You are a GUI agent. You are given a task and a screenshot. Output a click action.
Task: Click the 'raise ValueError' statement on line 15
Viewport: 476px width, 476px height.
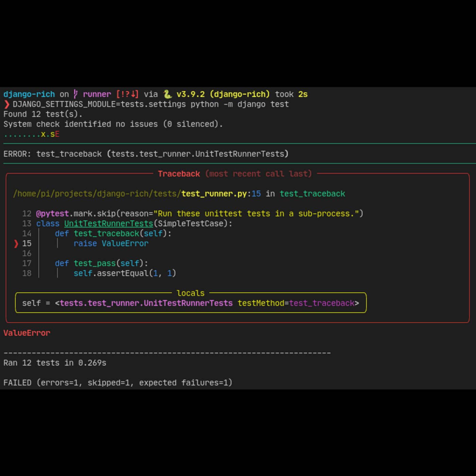point(111,243)
